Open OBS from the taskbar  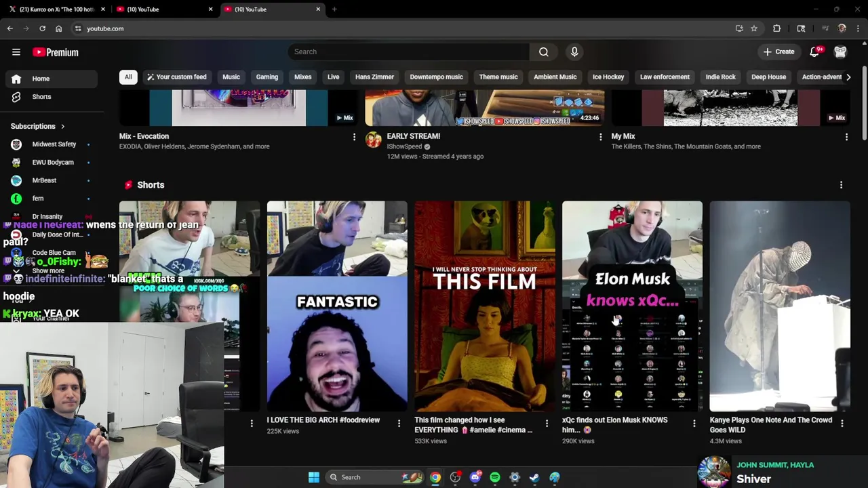455,477
